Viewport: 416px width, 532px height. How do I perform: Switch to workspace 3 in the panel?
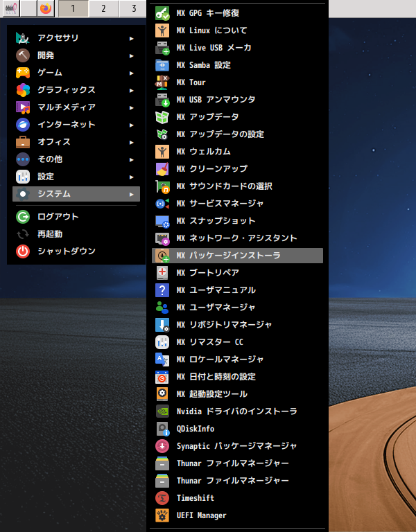coord(133,8)
